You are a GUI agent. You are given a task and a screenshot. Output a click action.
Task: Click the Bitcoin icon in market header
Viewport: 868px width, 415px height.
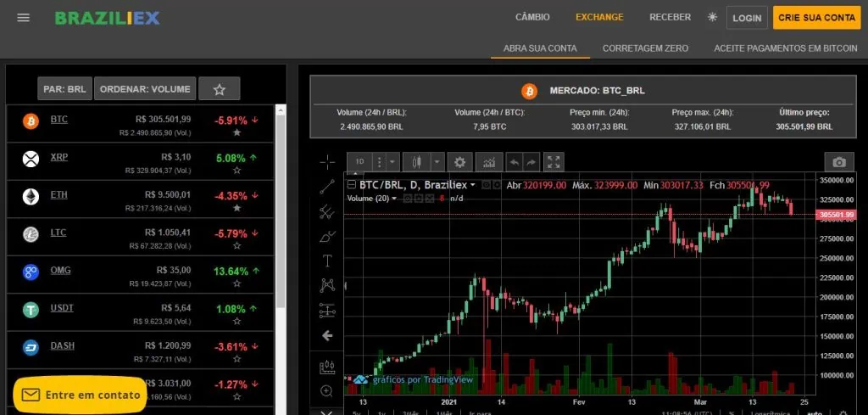(529, 91)
